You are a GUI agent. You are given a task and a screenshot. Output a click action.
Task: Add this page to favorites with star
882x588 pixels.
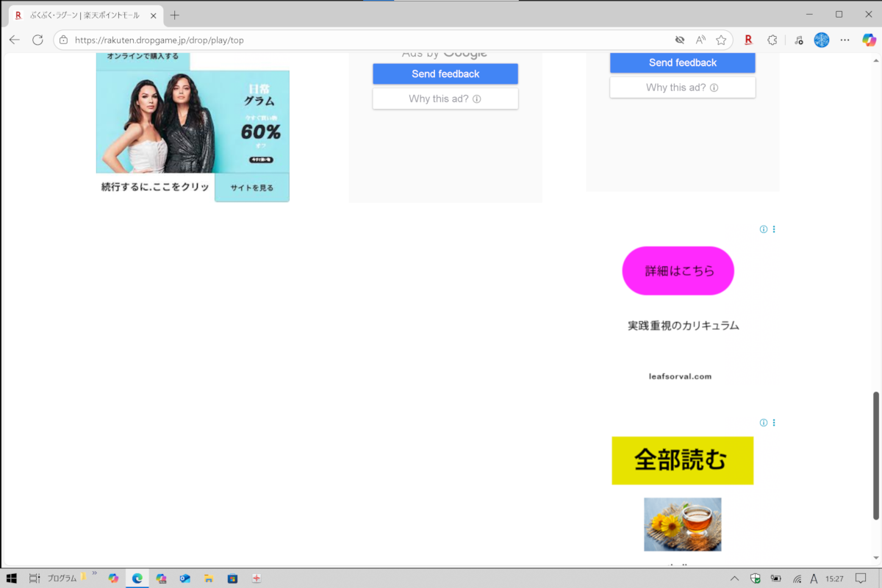(721, 40)
